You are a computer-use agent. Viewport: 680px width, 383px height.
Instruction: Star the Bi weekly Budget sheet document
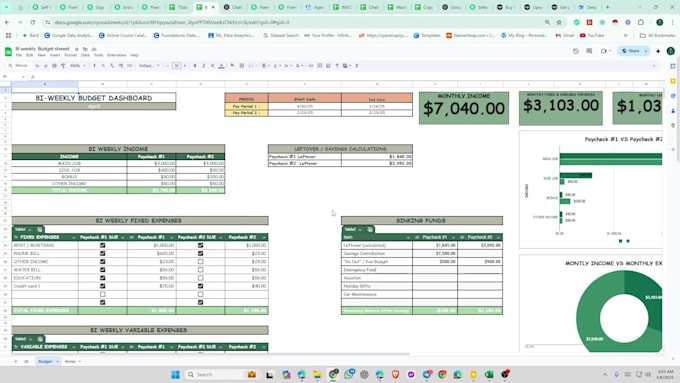[77, 49]
